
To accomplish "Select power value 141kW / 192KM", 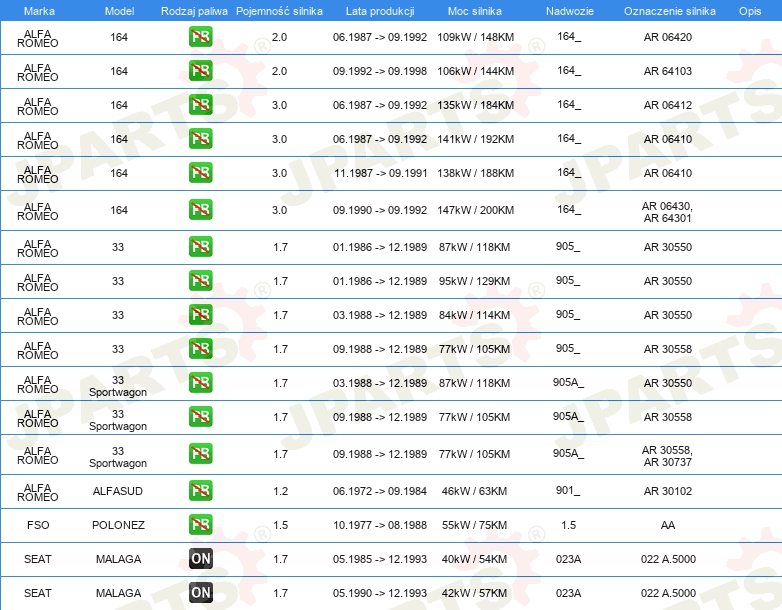I will [x=475, y=139].
